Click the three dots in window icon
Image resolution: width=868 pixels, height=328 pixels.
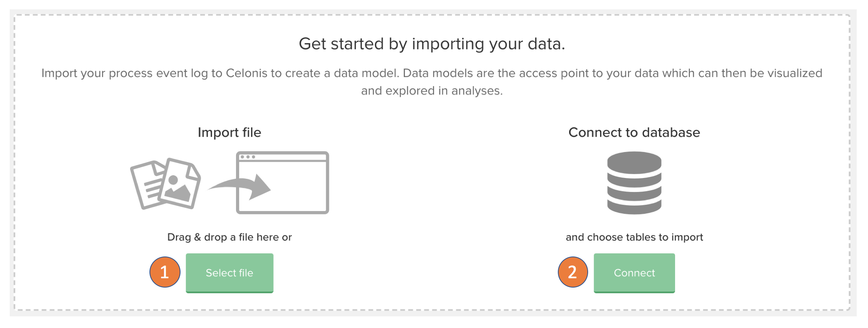(x=248, y=157)
